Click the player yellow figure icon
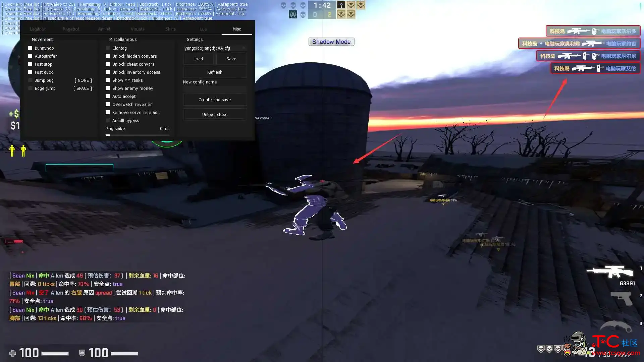 pyautogui.click(x=12, y=151)
